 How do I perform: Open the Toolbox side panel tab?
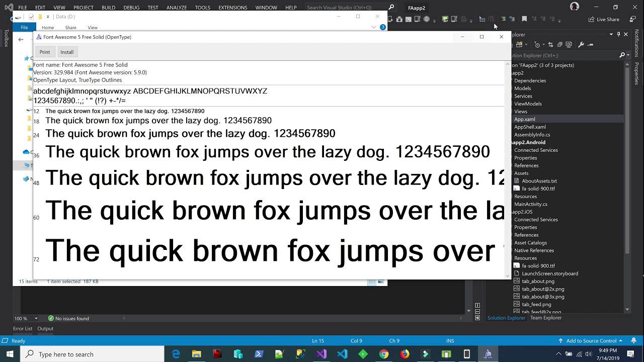point(6,38)
